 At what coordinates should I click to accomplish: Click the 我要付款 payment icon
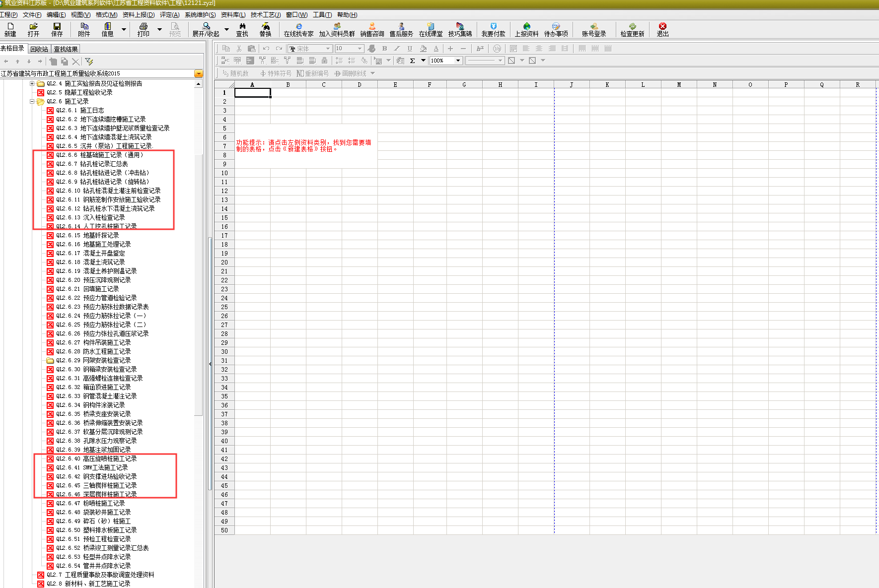click(x=493, y=30)
